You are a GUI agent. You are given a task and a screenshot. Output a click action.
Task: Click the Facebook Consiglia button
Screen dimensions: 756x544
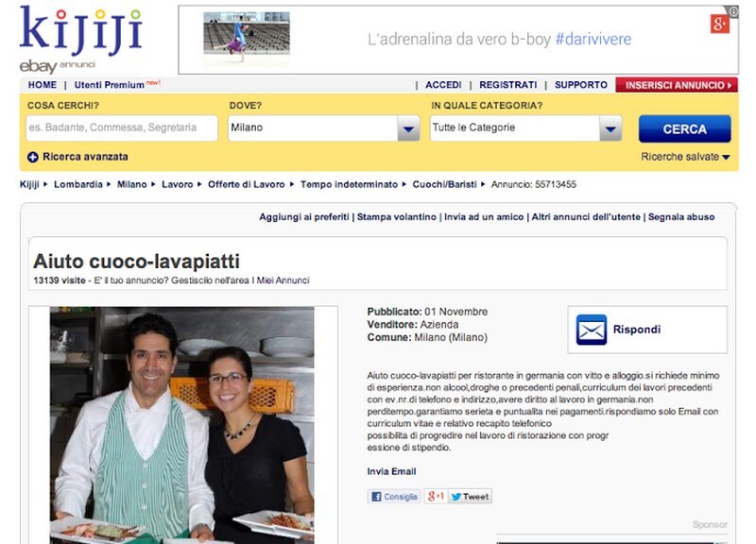coord(393,497)
